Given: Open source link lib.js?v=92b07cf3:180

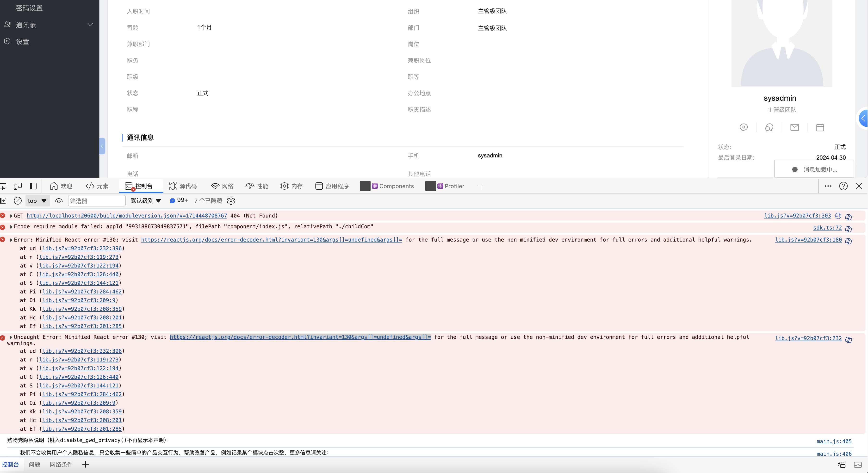Looking at the screenshot, I should (x=808, y=240).
